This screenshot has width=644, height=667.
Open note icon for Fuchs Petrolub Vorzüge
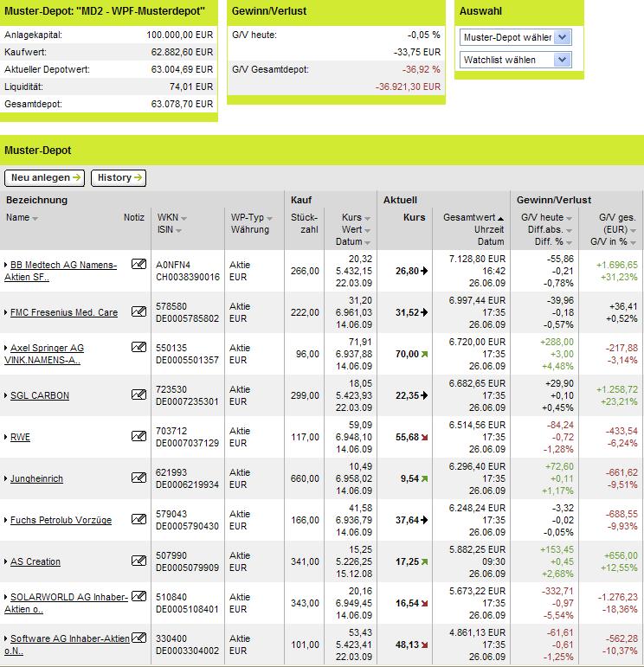(138, 519)
